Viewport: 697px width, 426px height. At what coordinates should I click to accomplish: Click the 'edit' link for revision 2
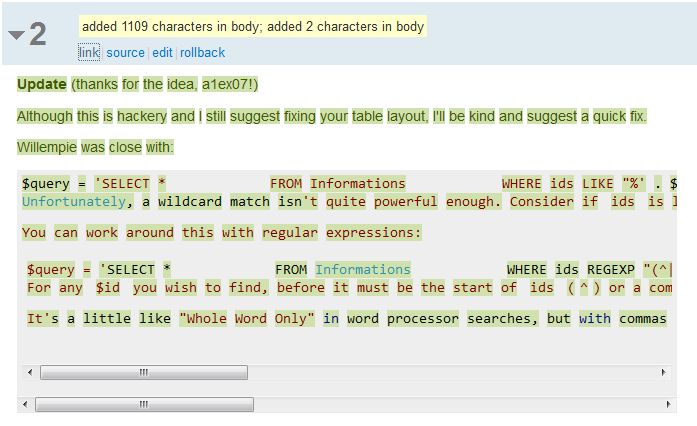pyautogui.click(x=162, y=52)
